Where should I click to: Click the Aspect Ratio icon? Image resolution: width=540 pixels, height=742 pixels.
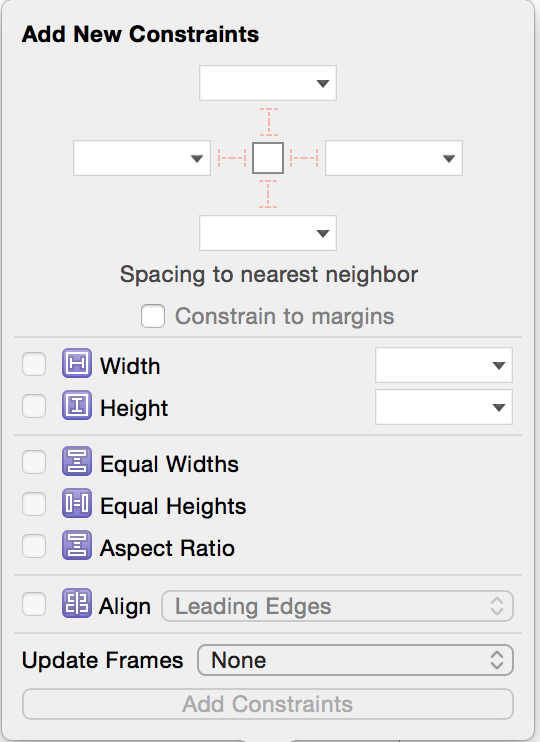77,546
